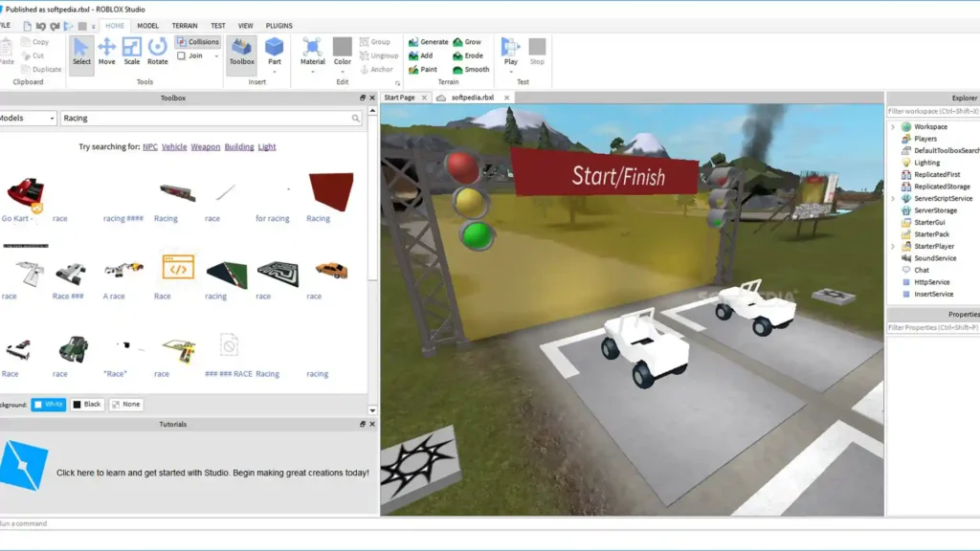Image resolution: width=980 pixels, height=551 pixels.
Task: Click the Erode terrain tool
Action: 468,55
